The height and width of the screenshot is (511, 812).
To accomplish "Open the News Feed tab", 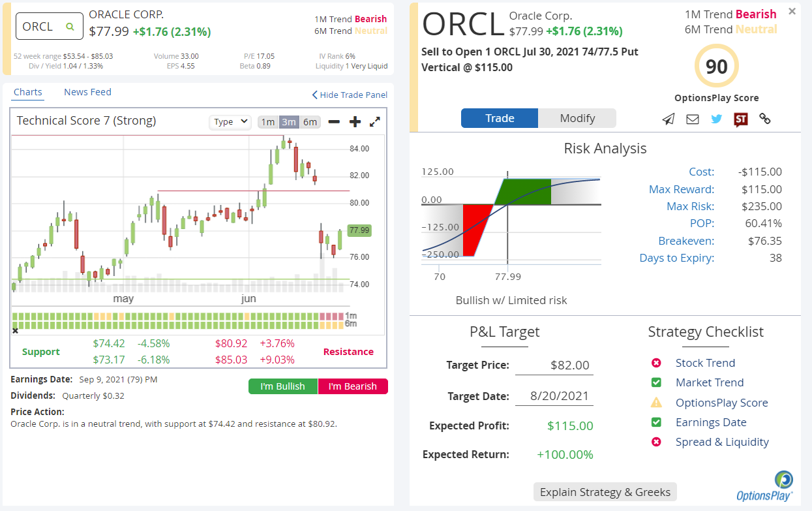I will pyautogui.click(x=87, y=92).
